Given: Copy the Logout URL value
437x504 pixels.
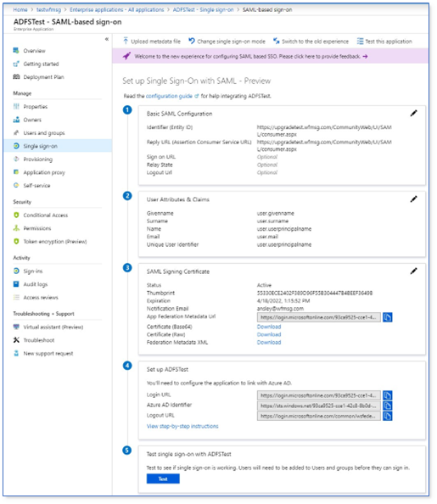Looking at the screenshot, I should pyautogui.click(x=388, y=416).
